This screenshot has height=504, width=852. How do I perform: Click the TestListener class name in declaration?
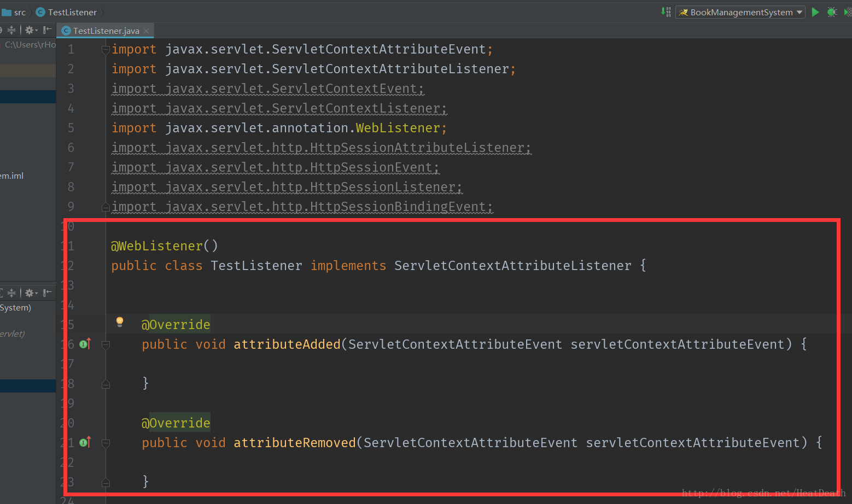(x=256, y=266)
